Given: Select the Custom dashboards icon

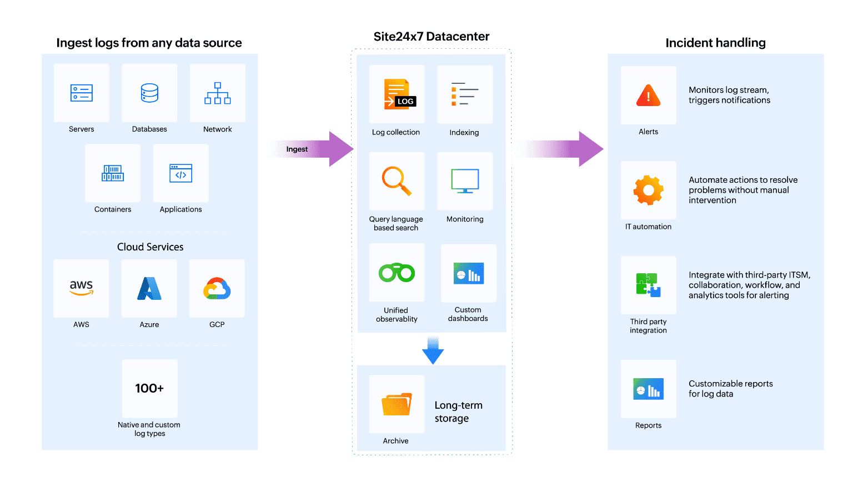Looking at the screenshot, I should pyautogui.click(x=469, y=273).
